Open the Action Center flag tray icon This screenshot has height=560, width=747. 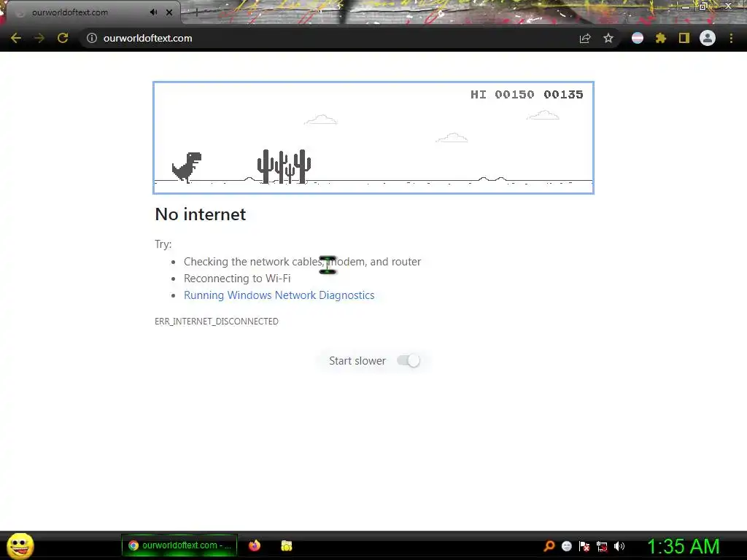point(584,546)
